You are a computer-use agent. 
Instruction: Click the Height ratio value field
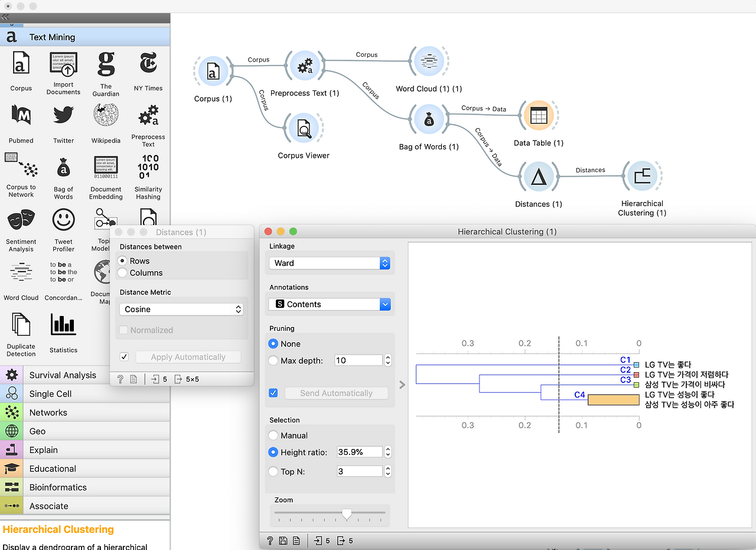pyautogui.click(x=360, y=452)
